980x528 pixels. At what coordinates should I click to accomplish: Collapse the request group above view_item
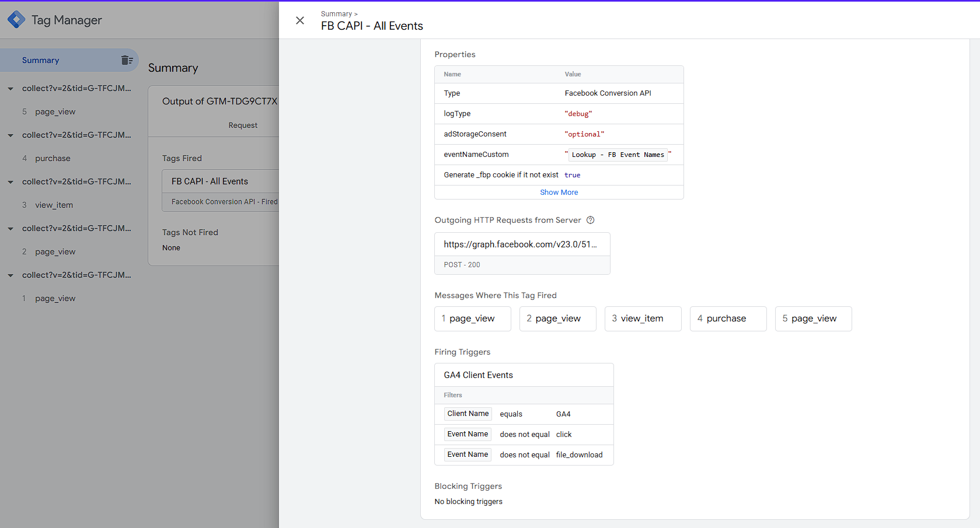pyautogui.click(x=11, y=182)
